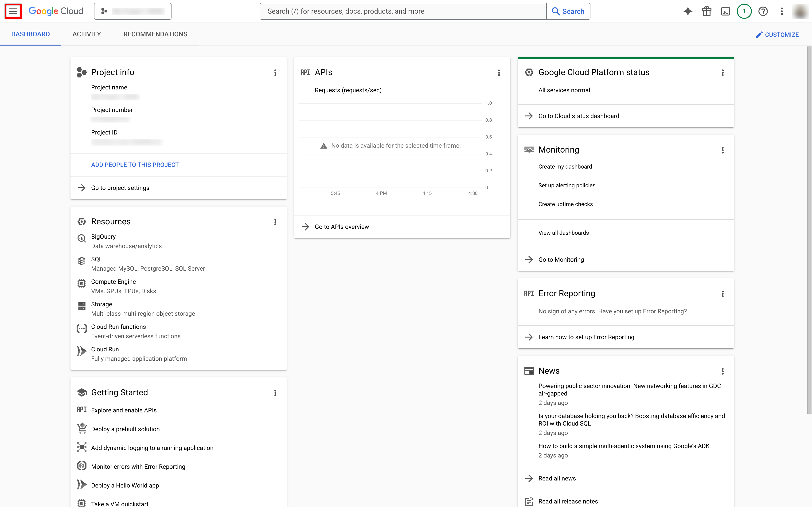This screenshot has height=507, width=812.
Task: Open the Help menu
Action: coord(763,11)
